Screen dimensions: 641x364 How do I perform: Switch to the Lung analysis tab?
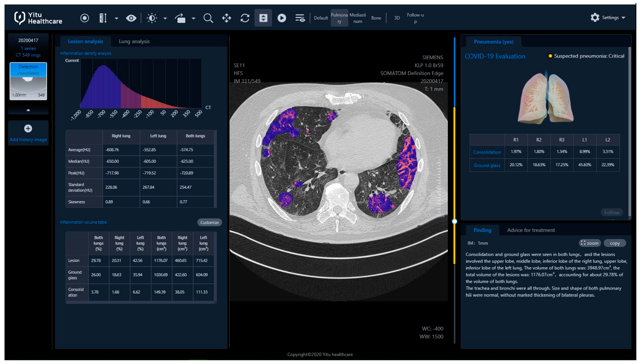[134, 41]
